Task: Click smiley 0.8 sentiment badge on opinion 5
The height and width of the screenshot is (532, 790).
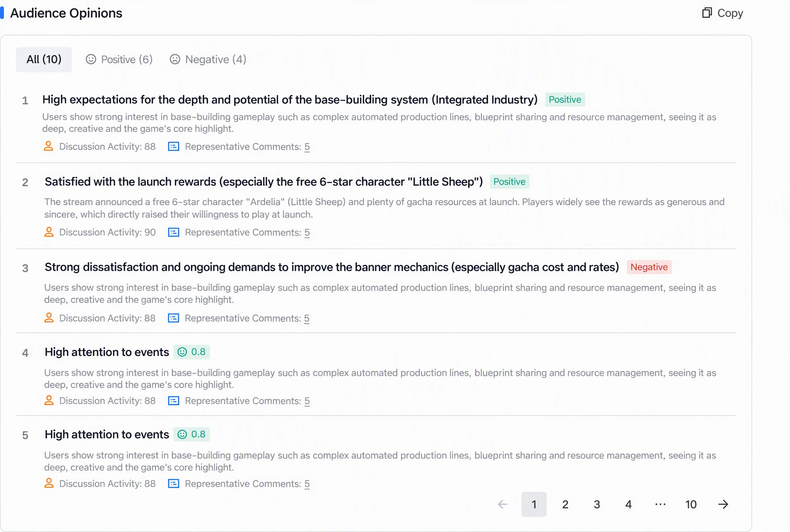Action: (192, 434)
